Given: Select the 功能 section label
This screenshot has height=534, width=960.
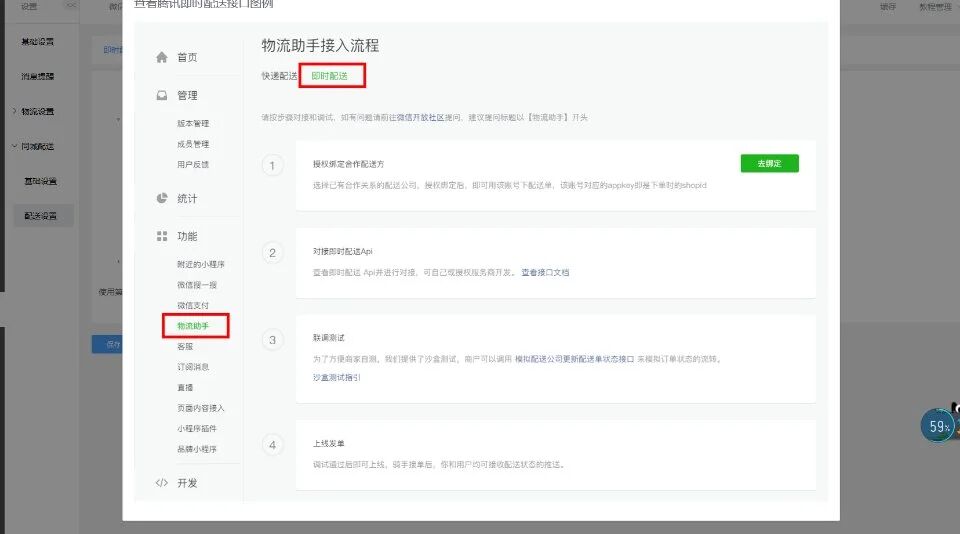Looking at the screenshot, I should [187, 236].
